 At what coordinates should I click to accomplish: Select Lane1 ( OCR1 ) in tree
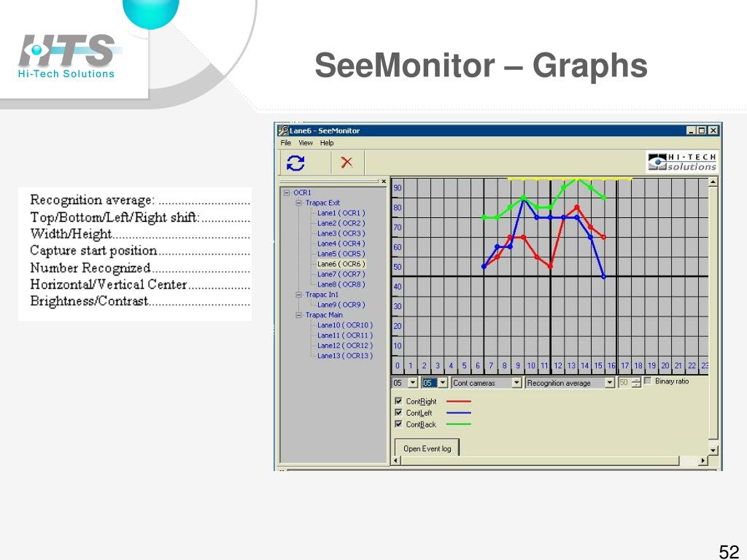[341, 214]
